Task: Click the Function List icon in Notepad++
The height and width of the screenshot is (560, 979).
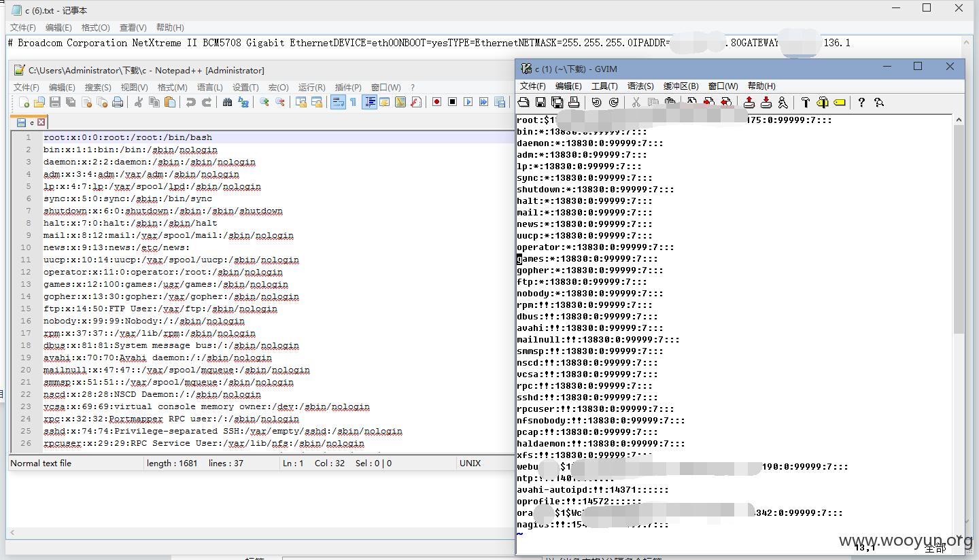Action: point(416,102)
